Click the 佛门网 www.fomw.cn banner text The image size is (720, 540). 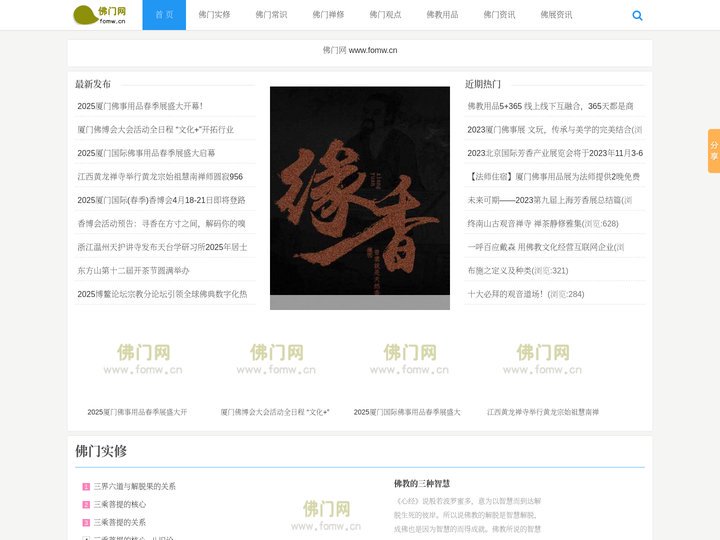click(360, 50)
